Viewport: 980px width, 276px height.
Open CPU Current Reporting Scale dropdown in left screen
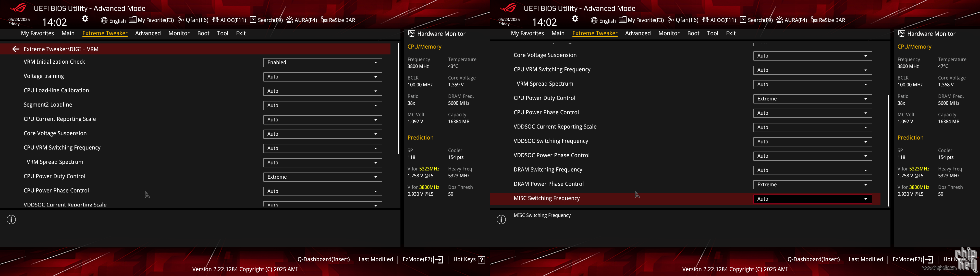pos(323,120)
